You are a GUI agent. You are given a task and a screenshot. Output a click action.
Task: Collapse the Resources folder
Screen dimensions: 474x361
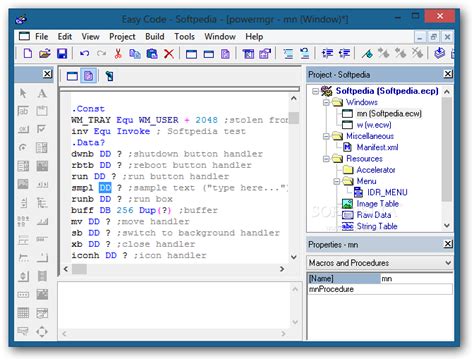point(326,159)
